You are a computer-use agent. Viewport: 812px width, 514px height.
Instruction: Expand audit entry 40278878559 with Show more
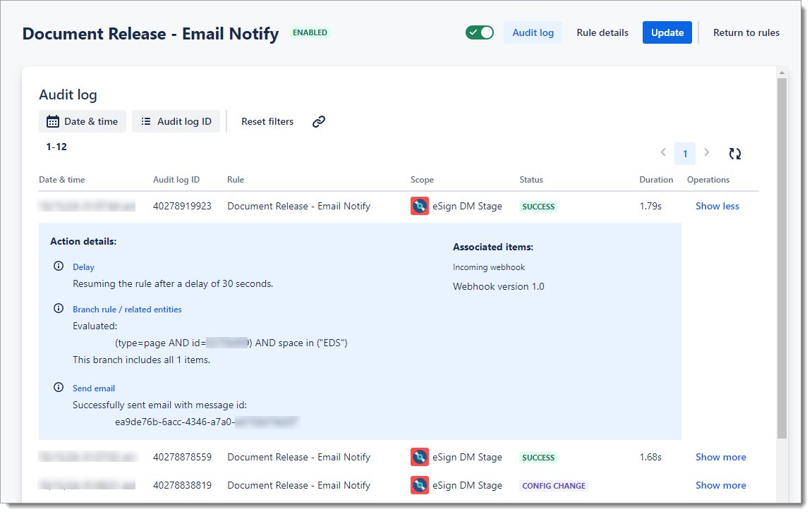(720, 457)
